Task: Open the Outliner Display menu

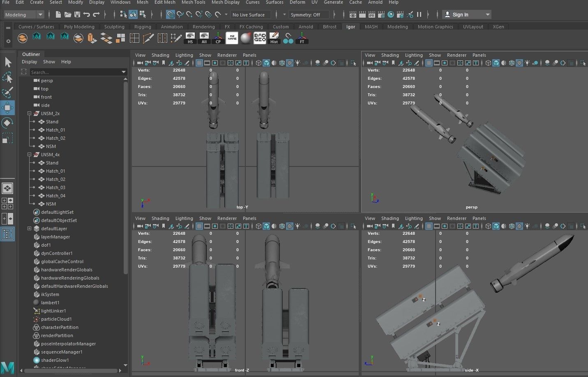Action: point(30,62)
